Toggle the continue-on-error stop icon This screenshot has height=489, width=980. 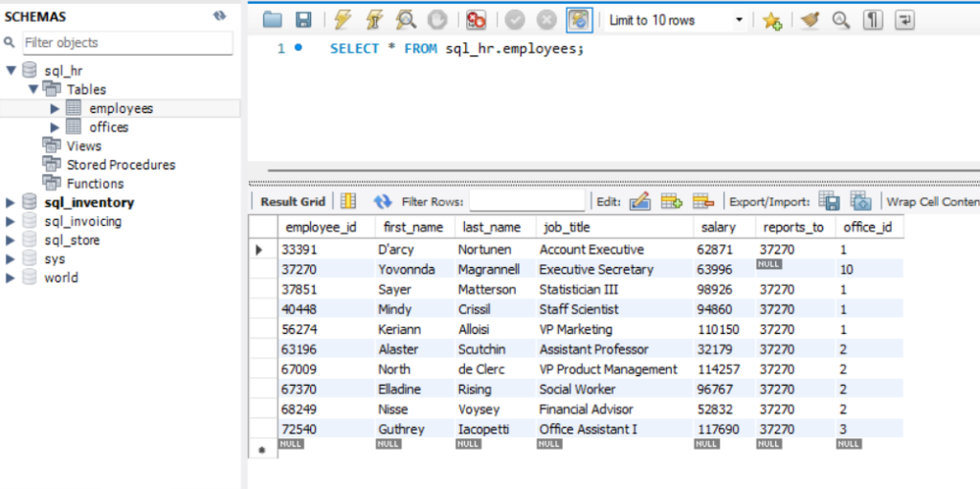pos(477,21)
